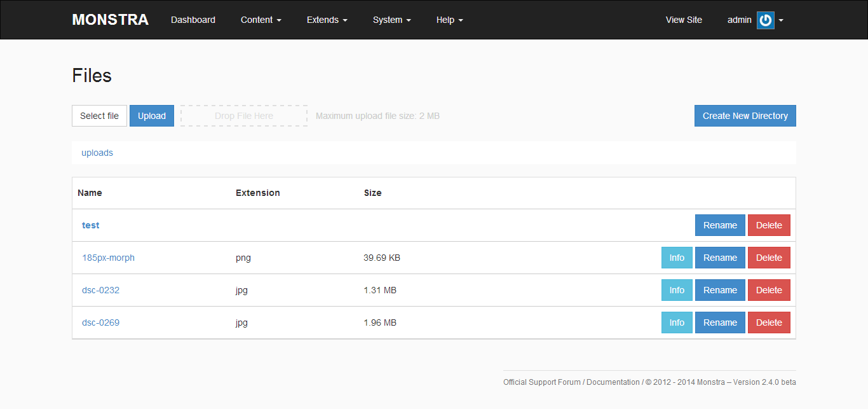Click the admin power avatar icon
This screenshot has height=409, width=868.
pyautogui.click(x=765, y=20)
